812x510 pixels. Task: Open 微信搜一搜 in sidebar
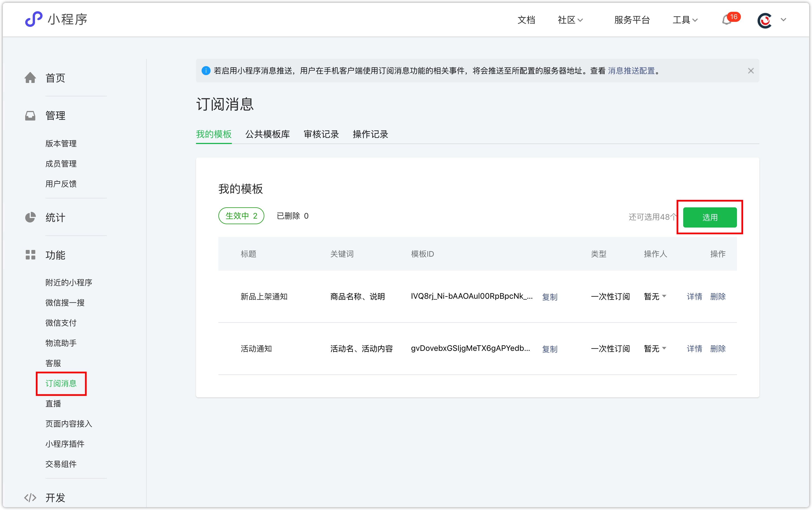tap(65, 303)
